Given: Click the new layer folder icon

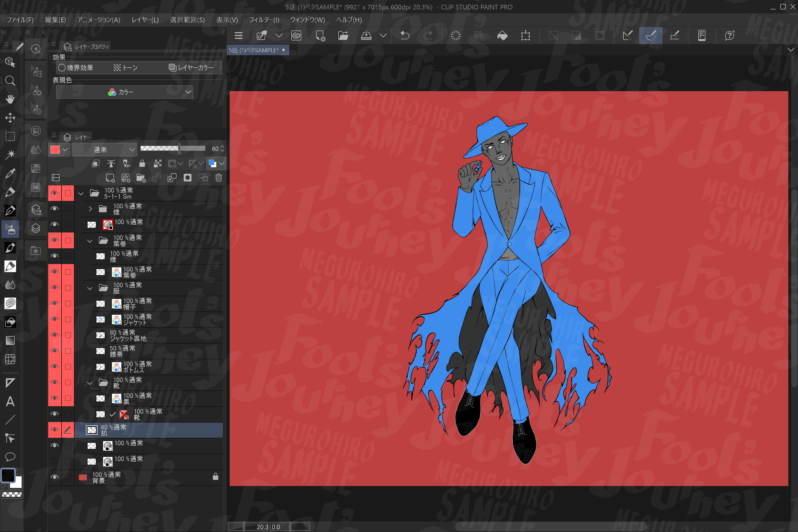Looking at the screenshot, I should (x=141, y=178).
